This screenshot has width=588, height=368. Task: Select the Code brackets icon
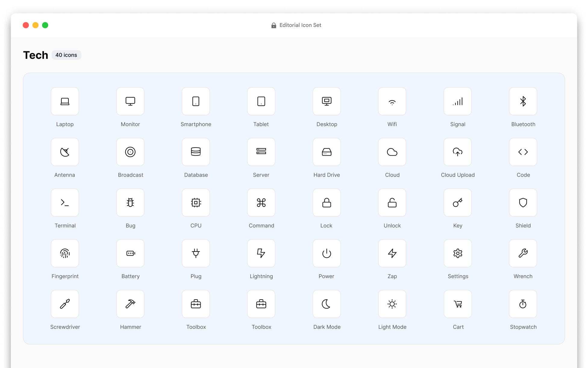tap(523, 152)
